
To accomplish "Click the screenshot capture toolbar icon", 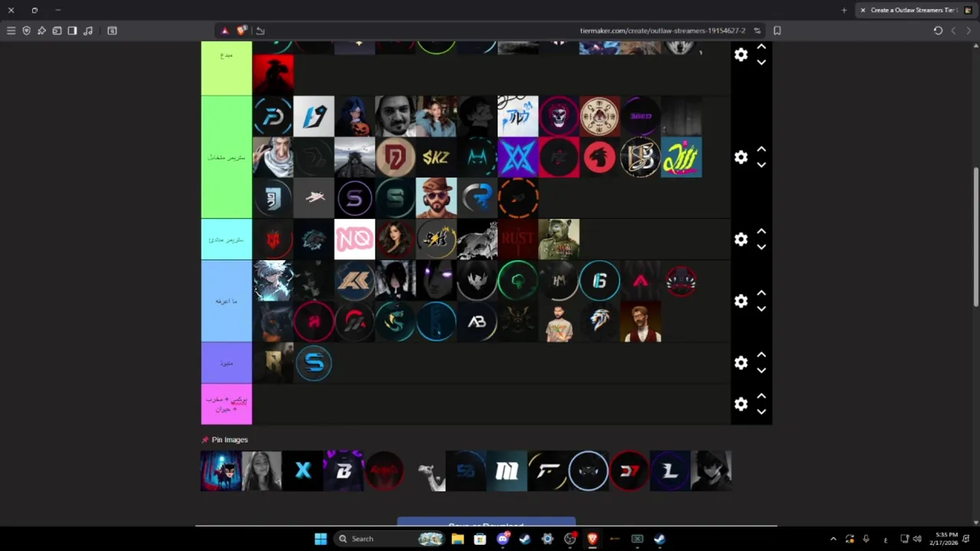I will [x=112, y=31].
